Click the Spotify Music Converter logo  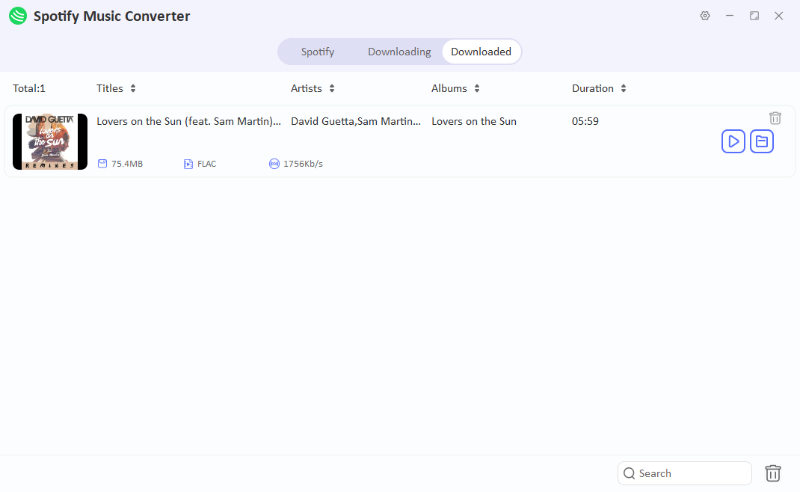(x=18, y=16)
